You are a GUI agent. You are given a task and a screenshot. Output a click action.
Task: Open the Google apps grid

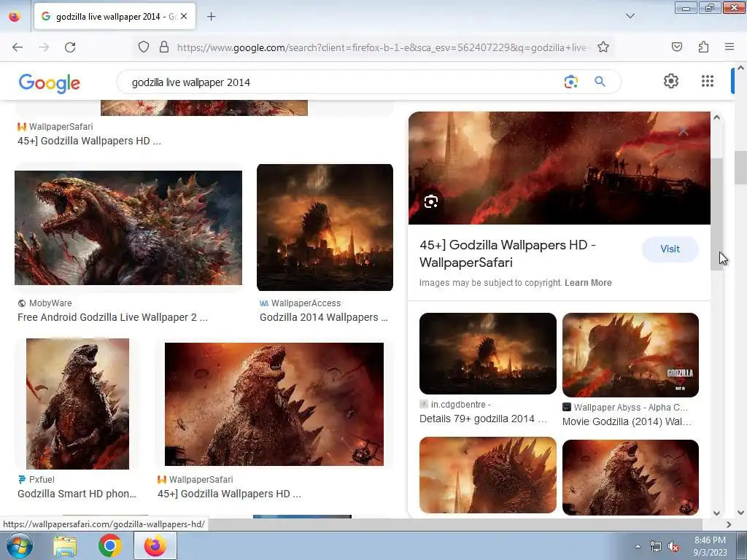708,81
